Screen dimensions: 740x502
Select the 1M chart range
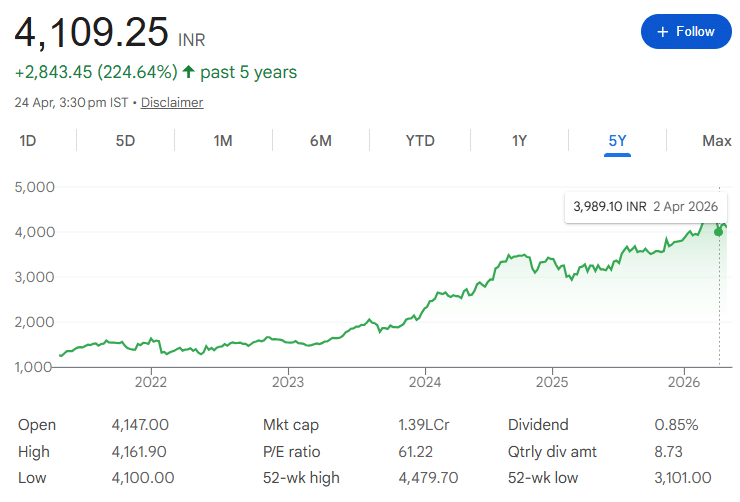[x=223, y=141]
